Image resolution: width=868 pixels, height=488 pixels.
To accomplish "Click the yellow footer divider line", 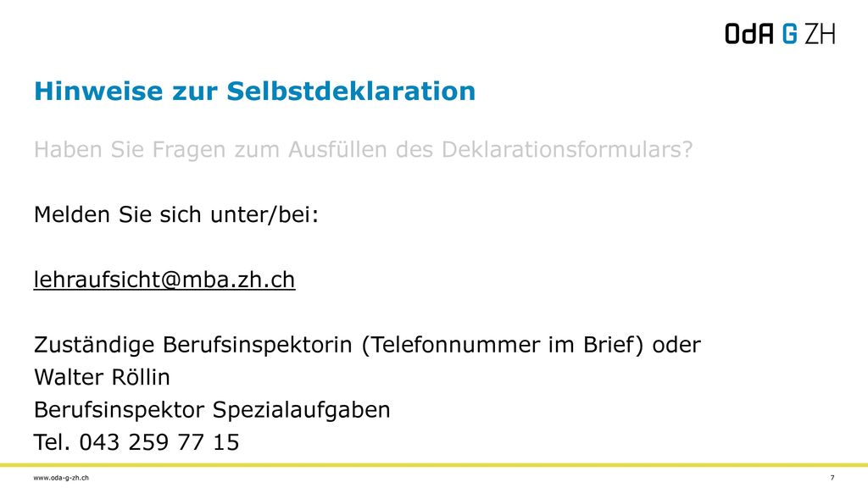I will pyautogui.click(x=434, y=465).
